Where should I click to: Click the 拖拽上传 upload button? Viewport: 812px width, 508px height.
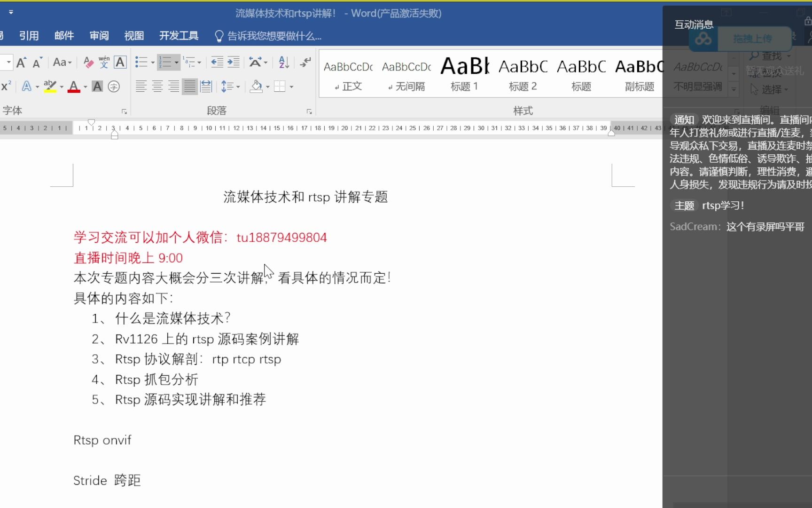(753, 39)
